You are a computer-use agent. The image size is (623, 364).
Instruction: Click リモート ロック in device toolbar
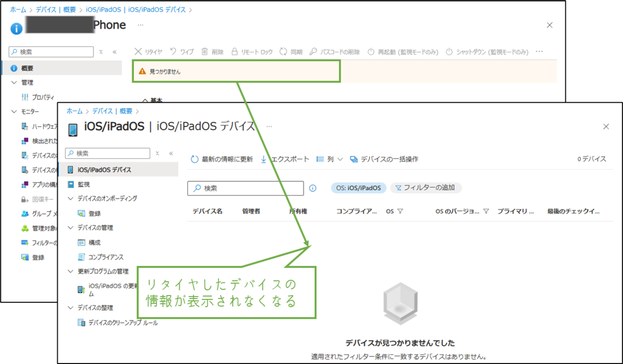coord(252,52)
